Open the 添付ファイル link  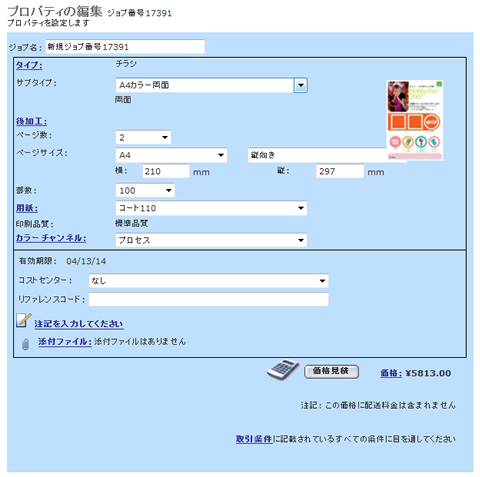point(64,342)
